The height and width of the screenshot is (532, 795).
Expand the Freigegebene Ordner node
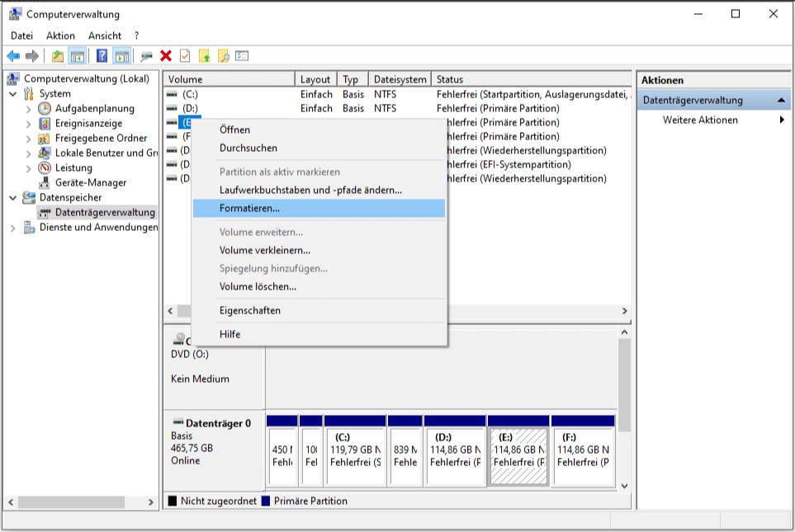[28, 139]
